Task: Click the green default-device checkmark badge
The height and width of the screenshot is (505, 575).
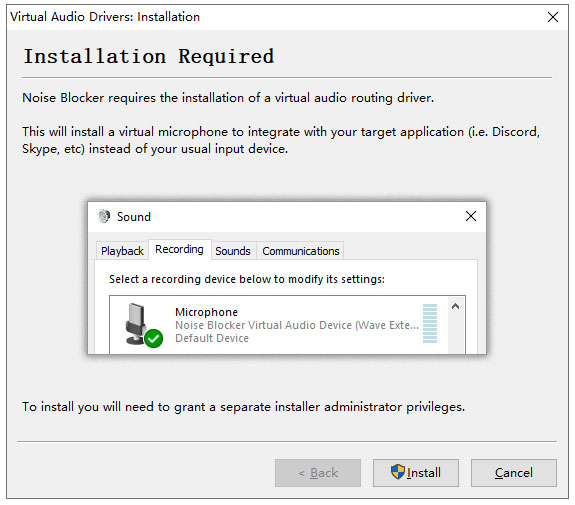Action: (x=154, y=339)
